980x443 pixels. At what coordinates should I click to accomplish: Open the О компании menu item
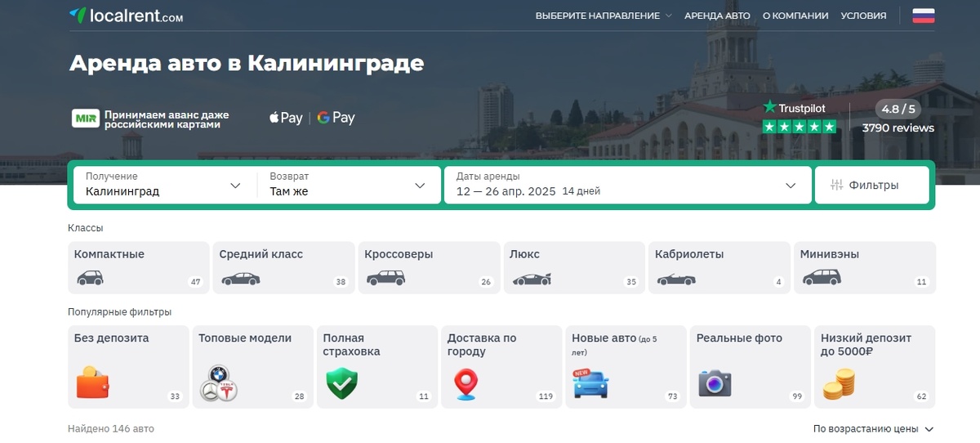[x=795, y=16]
